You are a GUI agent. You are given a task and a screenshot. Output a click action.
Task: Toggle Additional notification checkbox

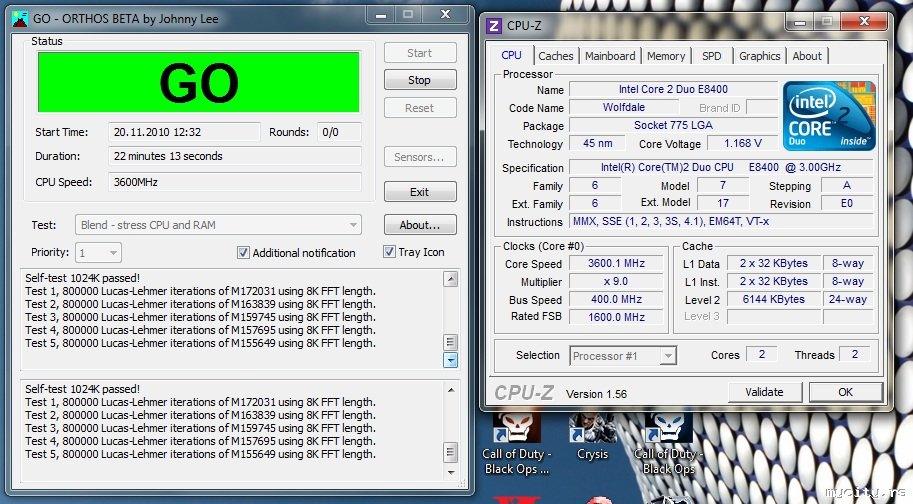coord(243,253)
